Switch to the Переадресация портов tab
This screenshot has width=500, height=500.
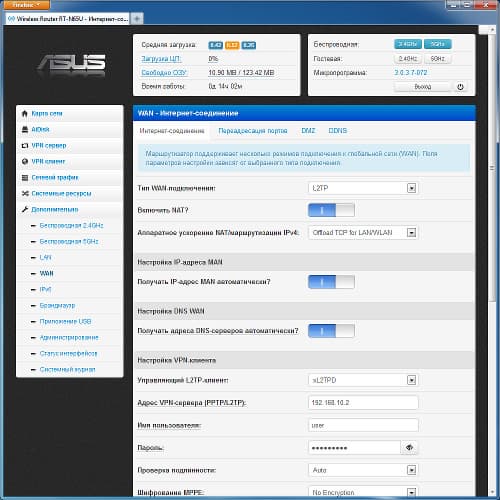coord(253,131)
